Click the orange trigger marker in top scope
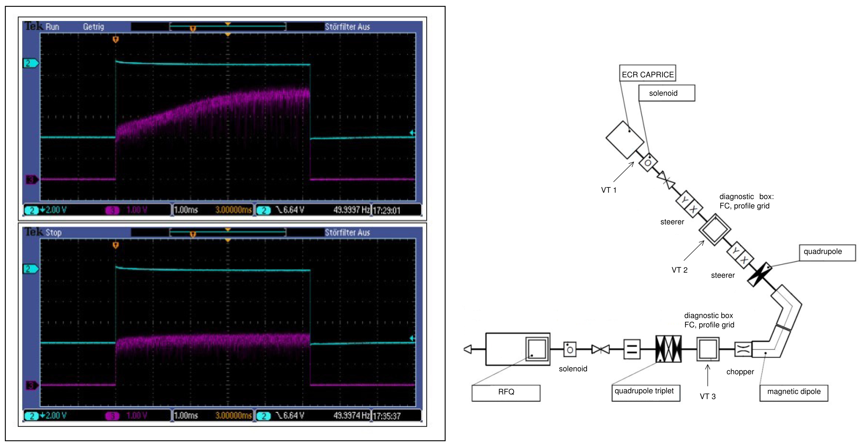This screenshot has height=447, width=868. pyautogui.click(x=116, y=40)
